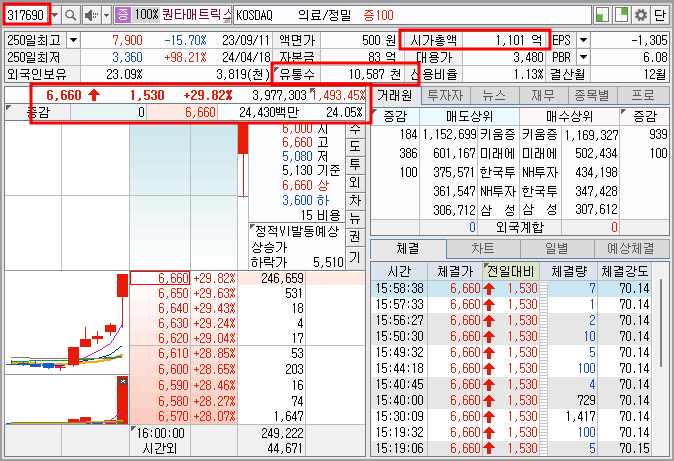
Task: Click the second green chart layout icon
Action: (621, 15)
